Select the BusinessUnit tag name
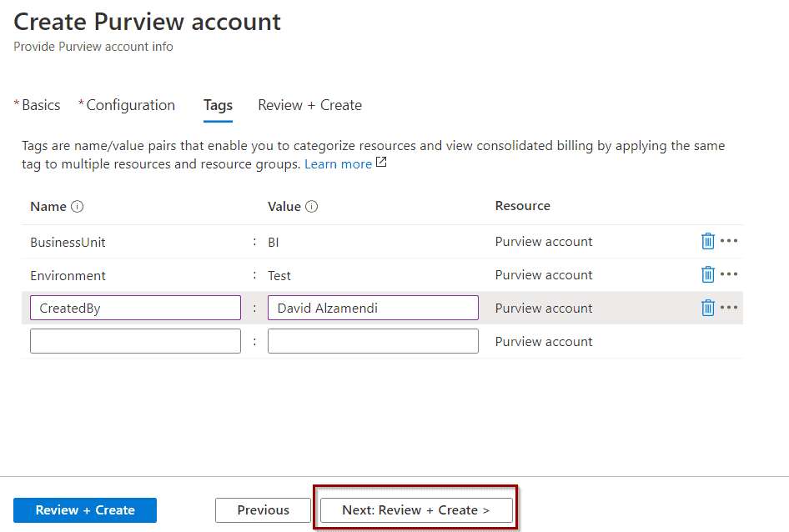This screenshot has height=532, width=789. (x=68, y=242)
